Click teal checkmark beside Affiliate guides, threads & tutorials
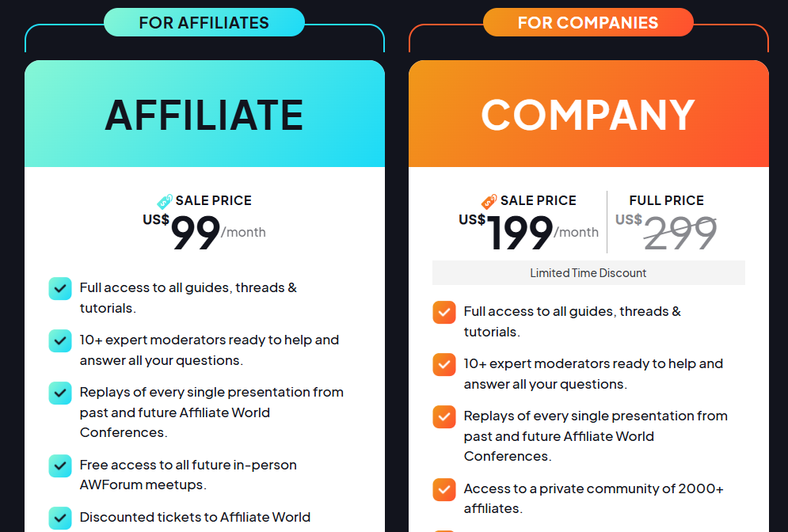 [60, 289]
